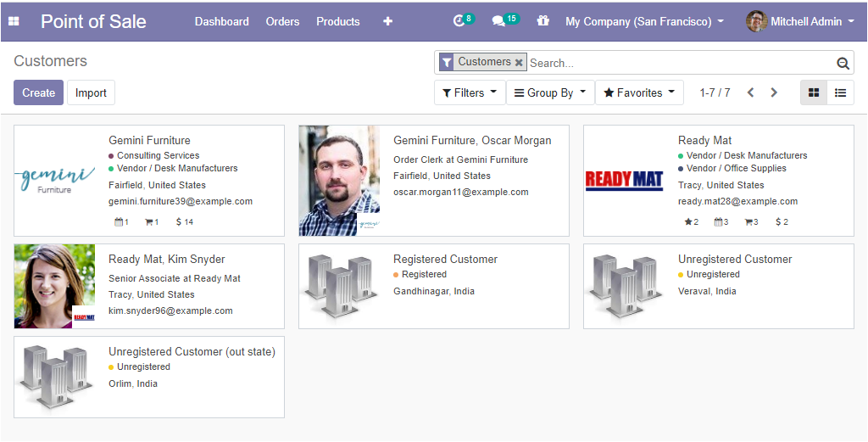This screenshot has height=442, width=868.
Task: Click the email gemini.furniture39@example.com
Action: click(x=181, y=202)
